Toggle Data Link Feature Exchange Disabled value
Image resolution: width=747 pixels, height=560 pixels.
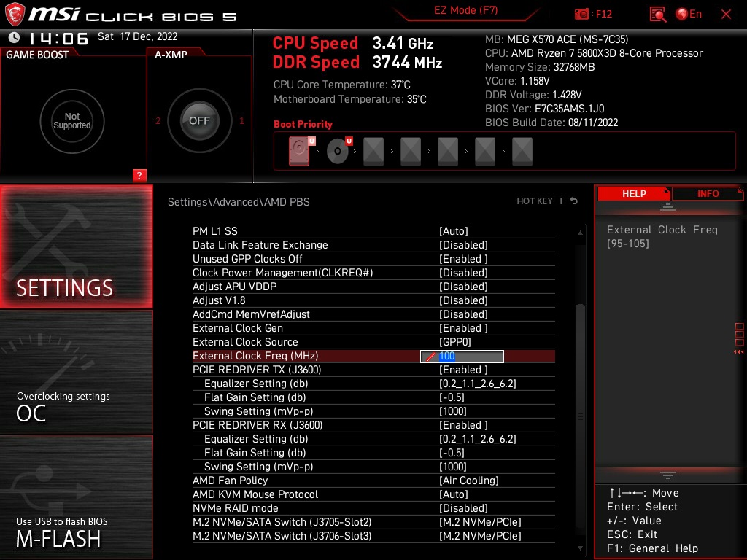point(463,245)
